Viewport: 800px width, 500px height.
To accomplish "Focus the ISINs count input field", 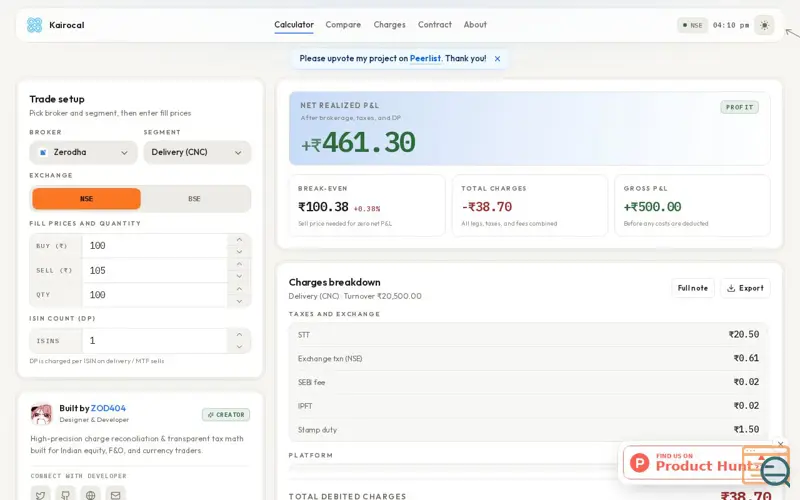I will [x=155, y=340].
